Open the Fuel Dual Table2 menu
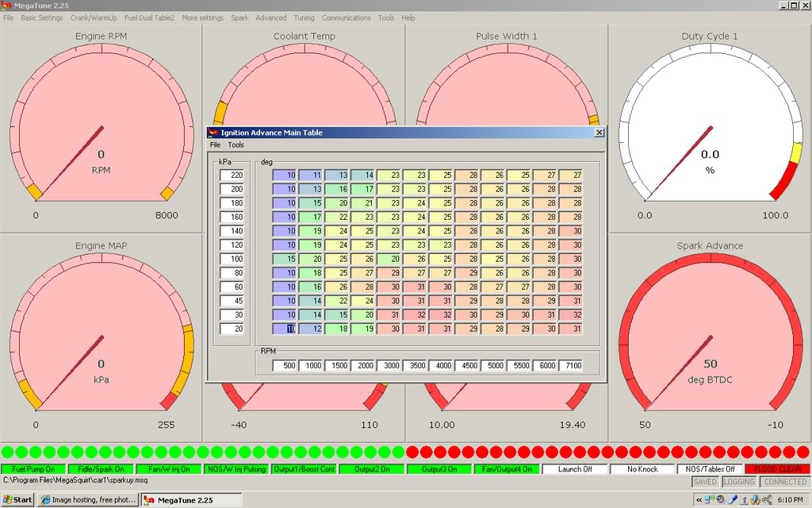The width and height of the screenshot is (812, 508). click(149, 17)
